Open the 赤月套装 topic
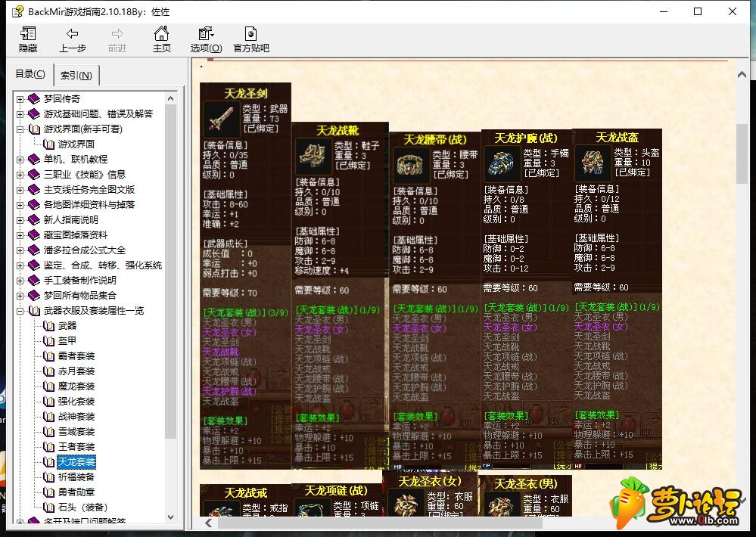 [x=76, y=371]
